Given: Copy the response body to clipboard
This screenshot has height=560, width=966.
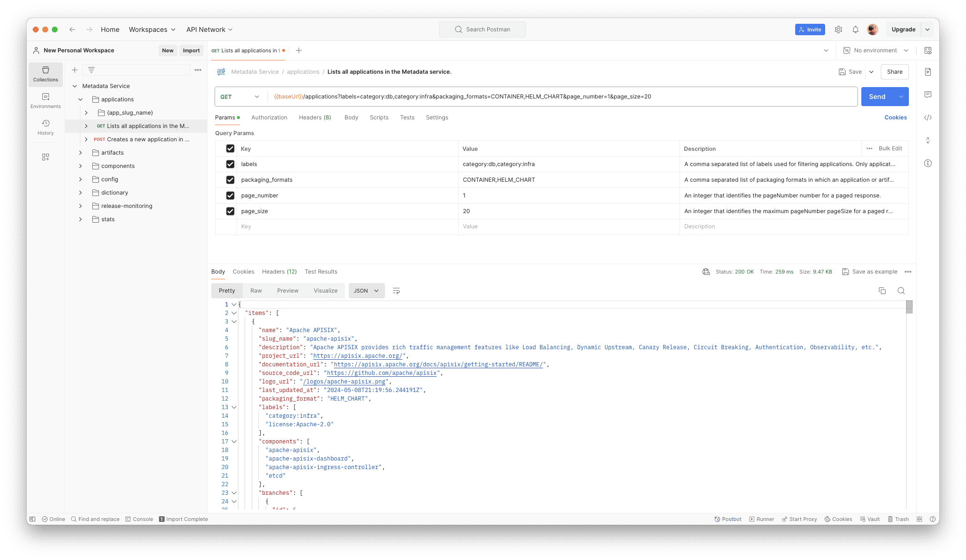Looking at the screenshot, I should (x=882, y=290).
